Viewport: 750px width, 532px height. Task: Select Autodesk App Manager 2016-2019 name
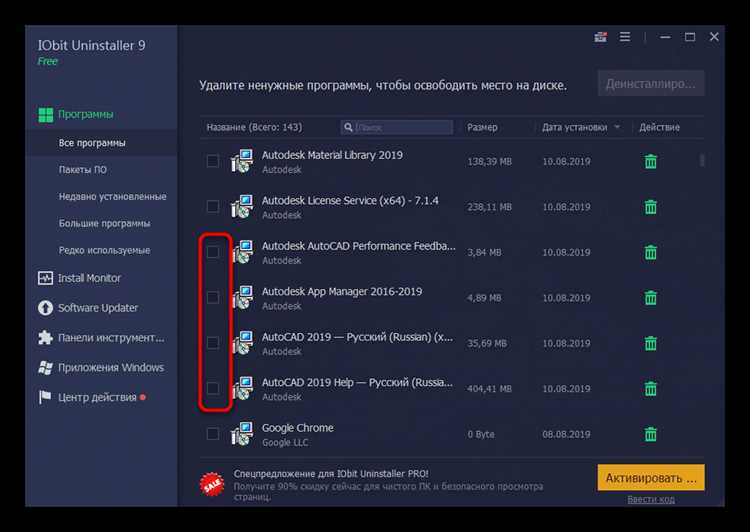tap(342, 291)
